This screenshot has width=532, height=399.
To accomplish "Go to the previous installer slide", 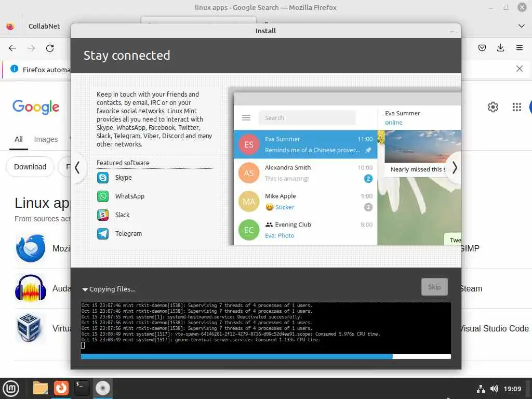I will coord(77,168).
